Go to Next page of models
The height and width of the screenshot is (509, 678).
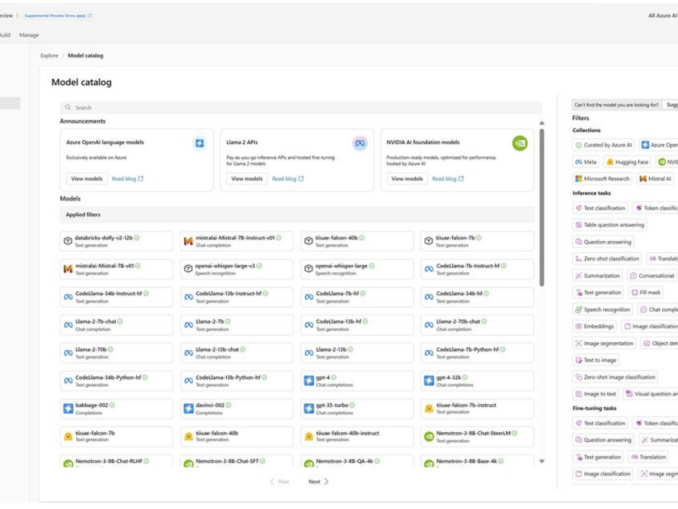(317, 482)
